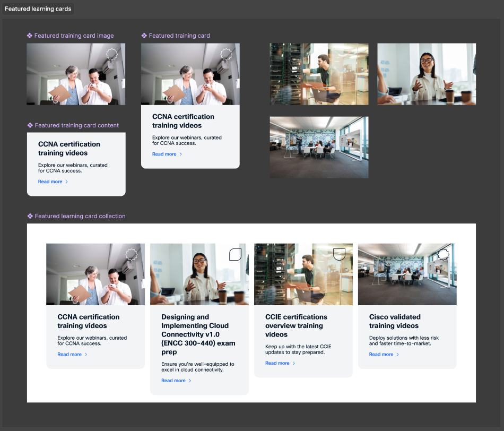Click chevron after 'Read more' in standalone Featured training card
Viewport: 504px width, 431px height.
[x=180, y=154]
